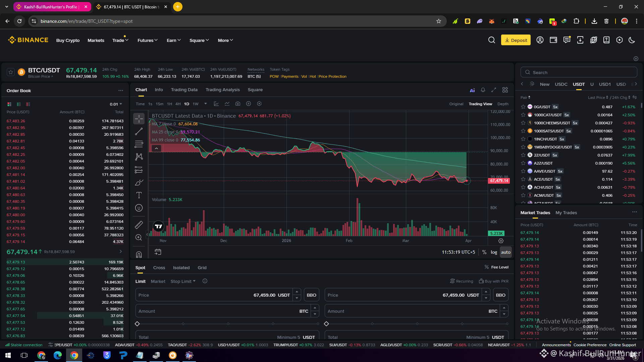This screenshot has width=644, height=362.
Task: Open the chart multi-layout grid icon
Action: coord(505,90)
